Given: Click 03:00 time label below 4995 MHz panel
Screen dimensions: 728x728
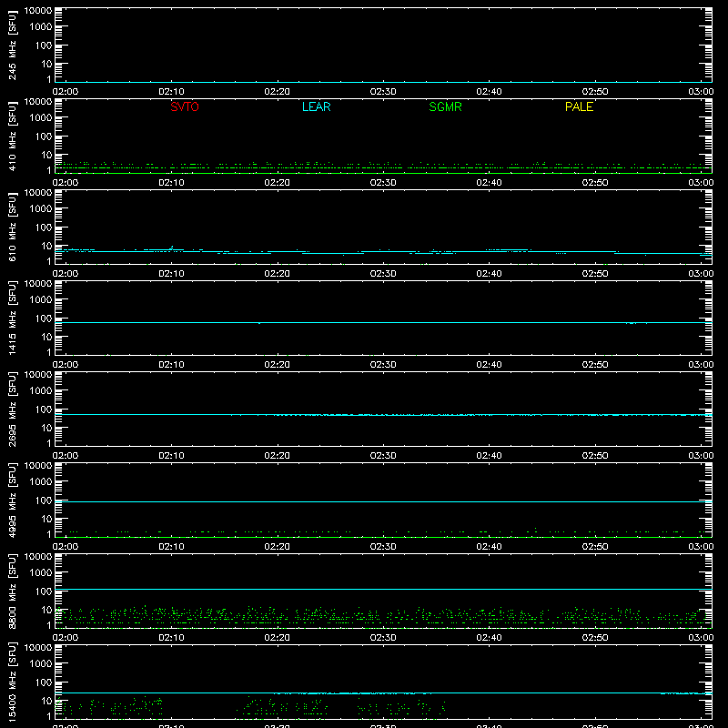Looking at the screenshot, I should 701,547.
